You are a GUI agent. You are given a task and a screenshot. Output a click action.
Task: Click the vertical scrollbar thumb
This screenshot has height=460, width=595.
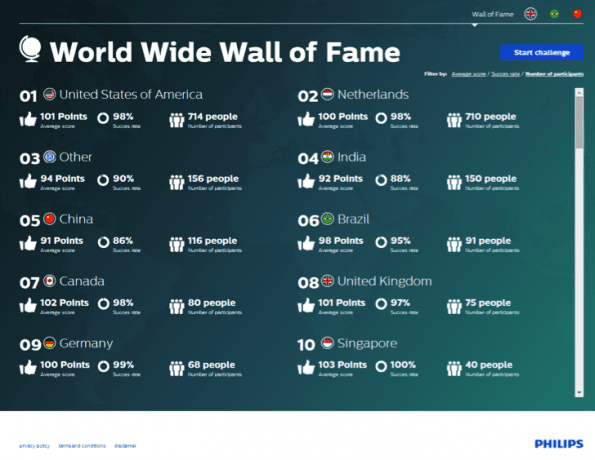579,122
